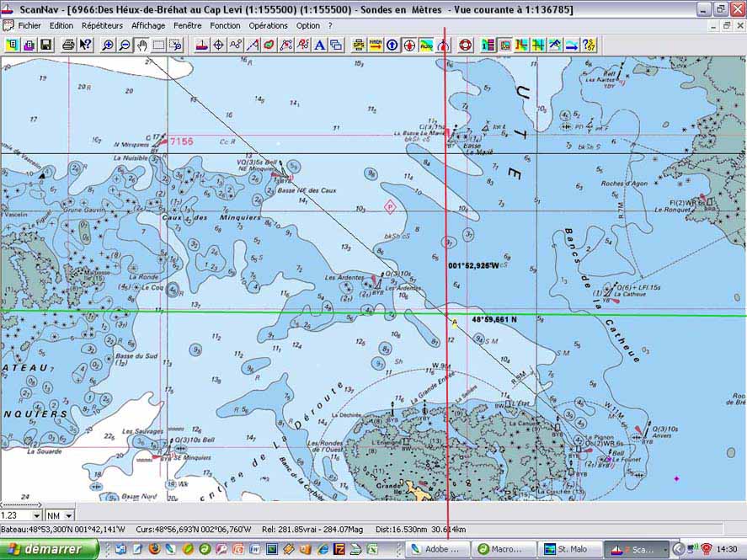Open the Fenêtre menu
This screenshot has height=560, width=747.
(x=187, y=26)
